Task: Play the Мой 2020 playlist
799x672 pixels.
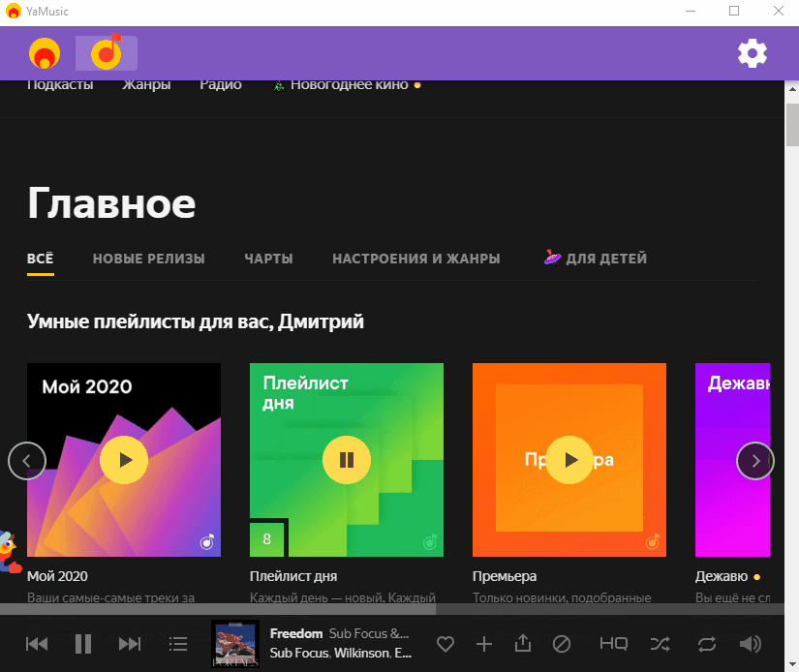Action: [124, 460]
